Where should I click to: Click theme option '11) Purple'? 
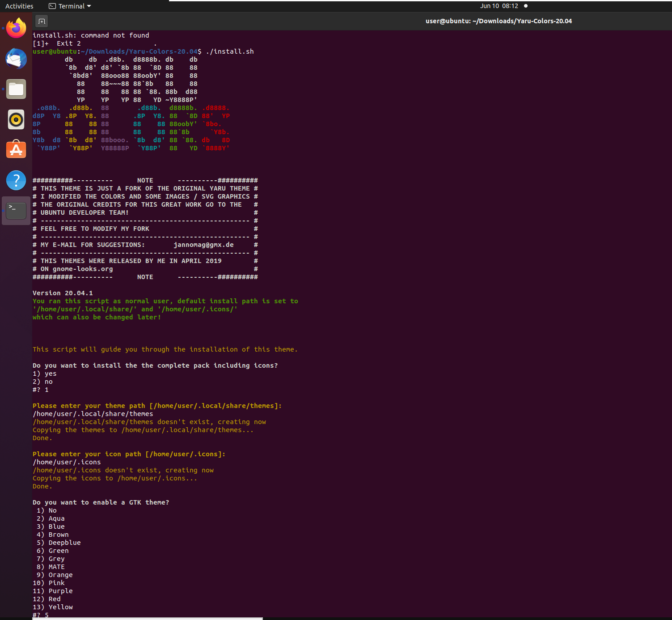point(53,591)
